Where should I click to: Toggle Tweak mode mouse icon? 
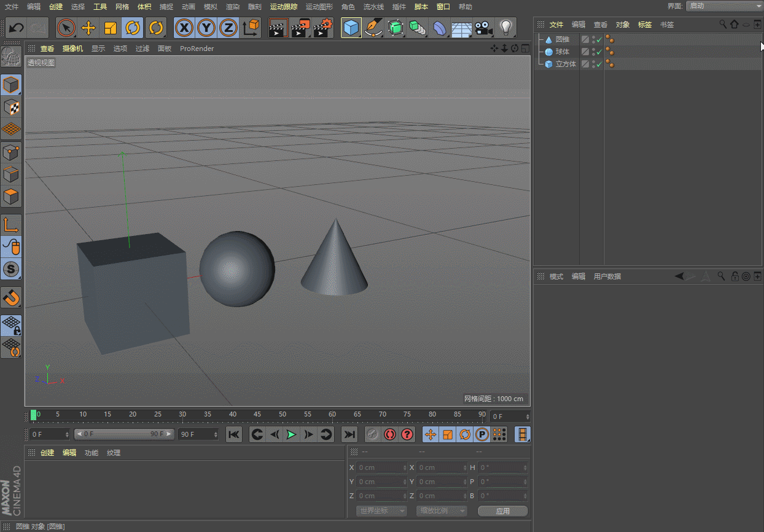click(11, 246)
